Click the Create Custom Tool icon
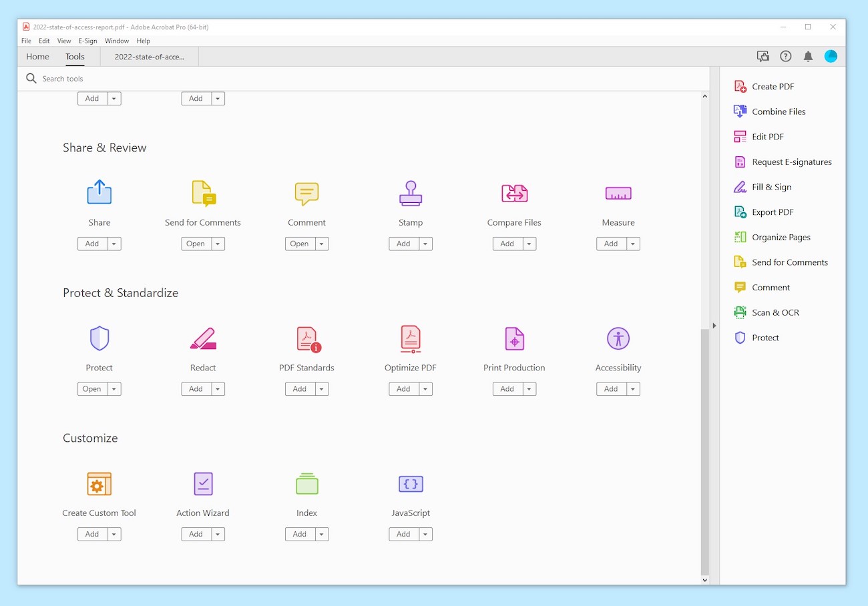Viewport: 868px width, 606px height. 99,484
